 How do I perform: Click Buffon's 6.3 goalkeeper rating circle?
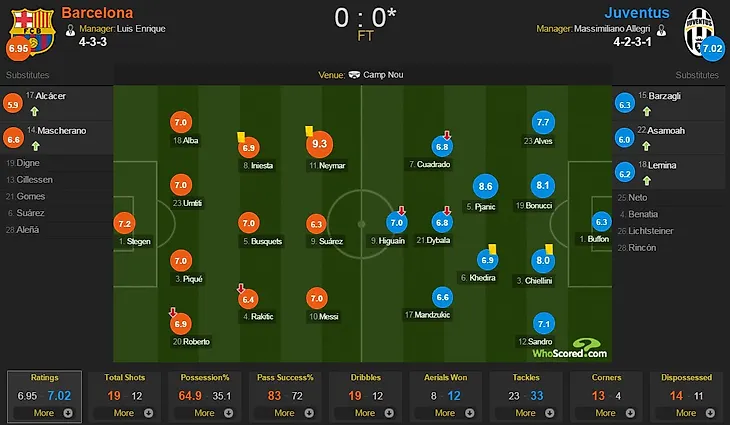(x=601, y=222)
